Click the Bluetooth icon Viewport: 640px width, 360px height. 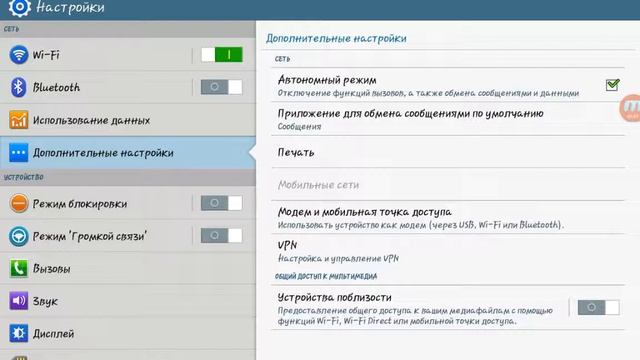tap(18, 87)
